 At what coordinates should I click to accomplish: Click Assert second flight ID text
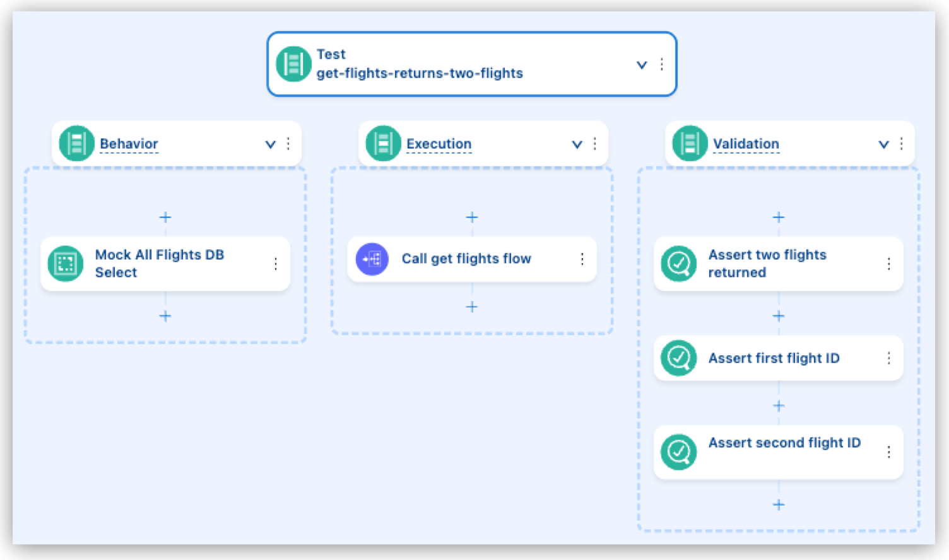tap(784, 443)
